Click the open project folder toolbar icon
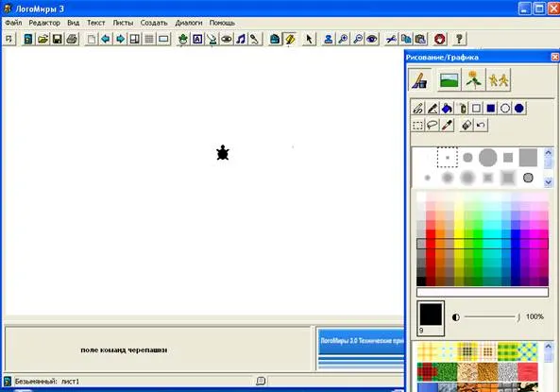Viewport: 560px width, 392px height. click(x=42, y=39)
